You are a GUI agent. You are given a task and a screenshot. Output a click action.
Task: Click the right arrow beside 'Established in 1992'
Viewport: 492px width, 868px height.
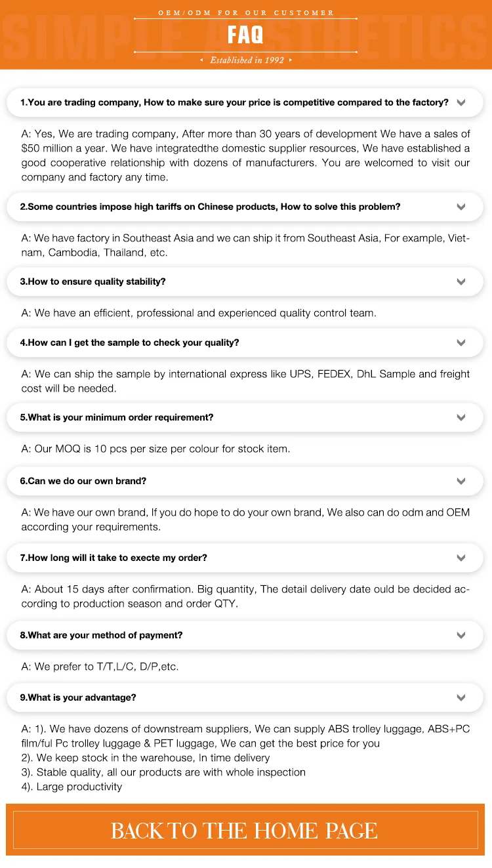click(x=290, y=60)
